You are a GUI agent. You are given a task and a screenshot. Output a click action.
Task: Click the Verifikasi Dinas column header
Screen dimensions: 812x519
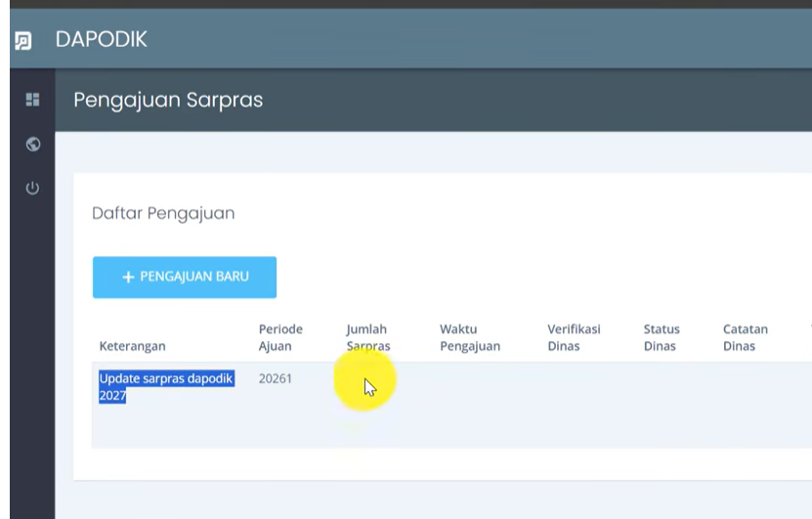tap(574, 338)
